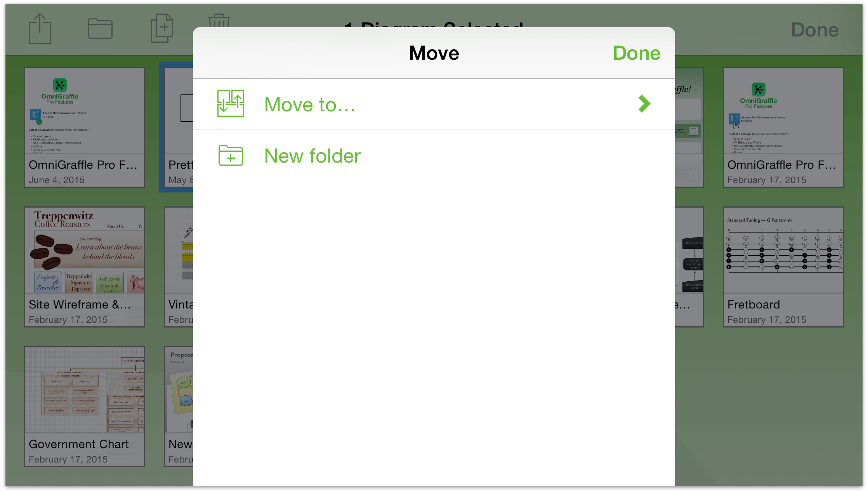This screenshot has width=868, height=492.
Task: Click the New folder icon
Action: click(231, 156)
